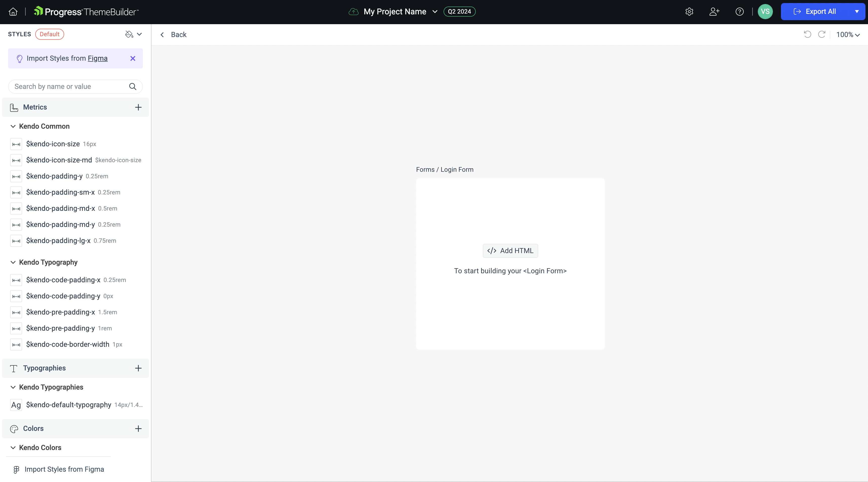Click the Login Form empty canvas
Image resolution: width=868 pixels, height=482 pixels.
click(x=510, y=264)
